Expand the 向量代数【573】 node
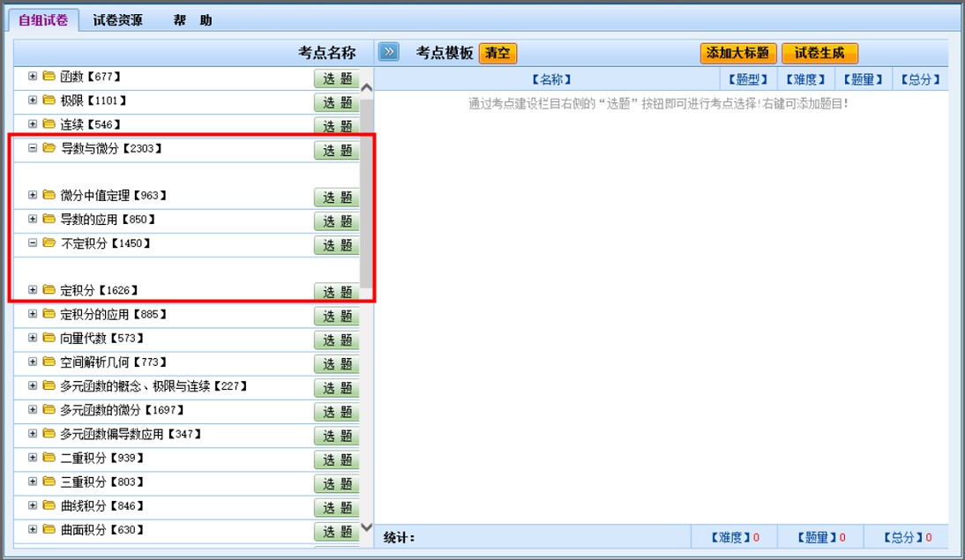This screenshot has width=965, height=560. coord(33,338)
